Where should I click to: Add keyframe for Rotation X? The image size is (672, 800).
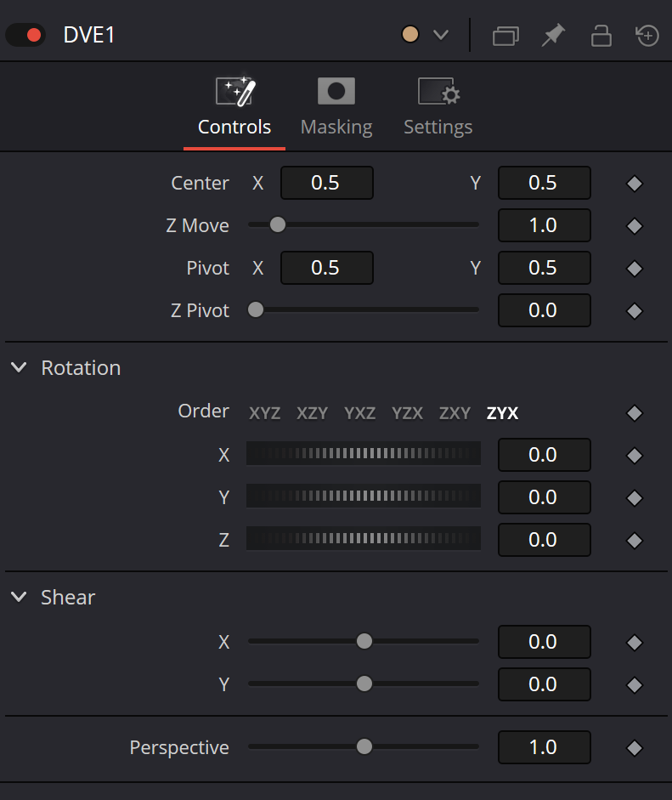[x=635, y=455]
